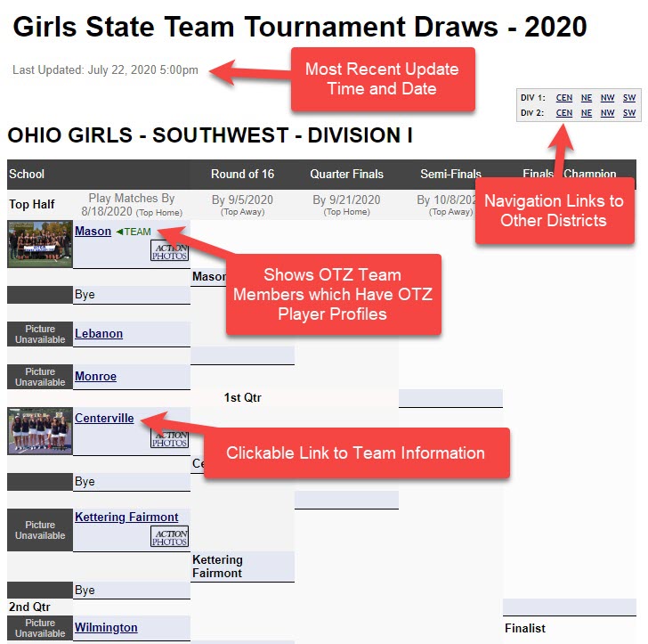Open the Lebanon team link
This screenshot has width=648, height=644.
[x=99, y=333]
